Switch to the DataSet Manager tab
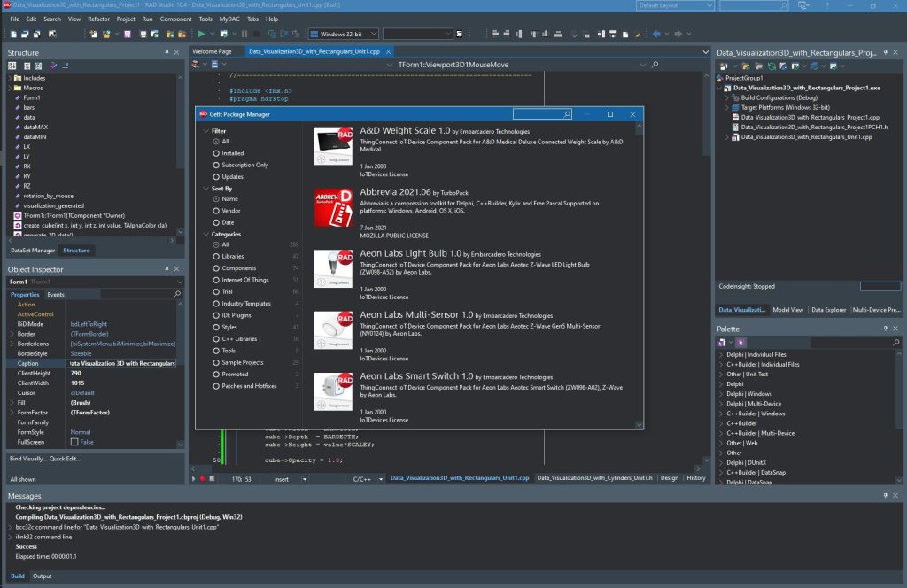The width and height of the screenshot is (907, 588). click(33, 251)
